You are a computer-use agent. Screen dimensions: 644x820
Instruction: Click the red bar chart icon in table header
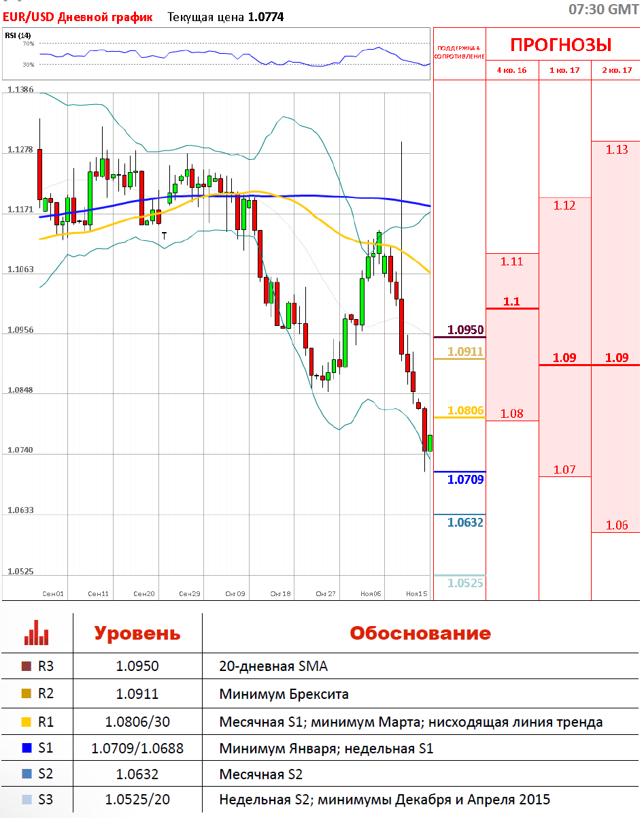click(36, 633)
